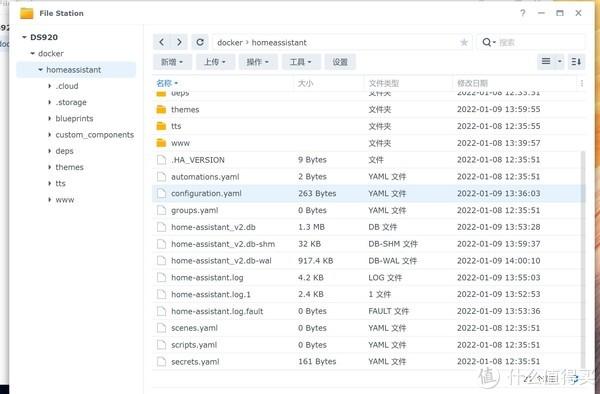600x394 pixels.
Task: Select home-assistant_v2.db file name
Action: 213,227
